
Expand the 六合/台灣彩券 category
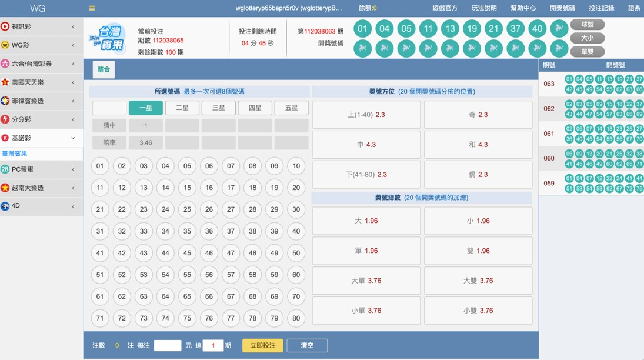pyautogui.click(x=73, y=64)
